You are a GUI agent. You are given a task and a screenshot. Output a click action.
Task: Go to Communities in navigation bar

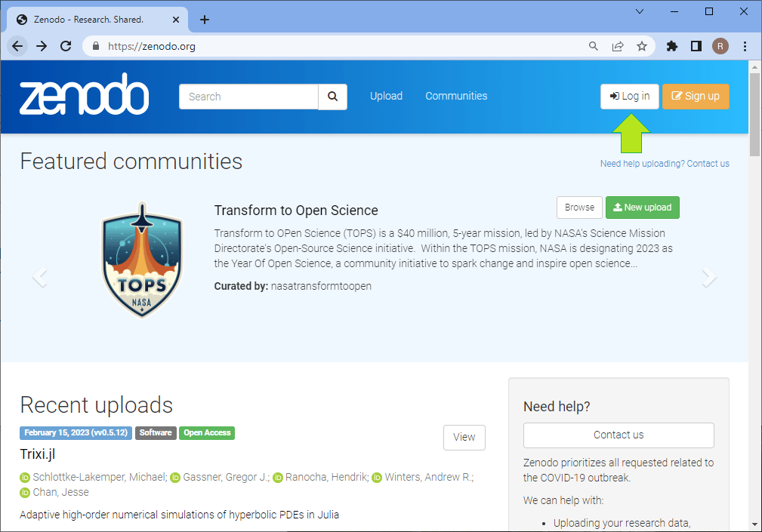click(456, 96)
